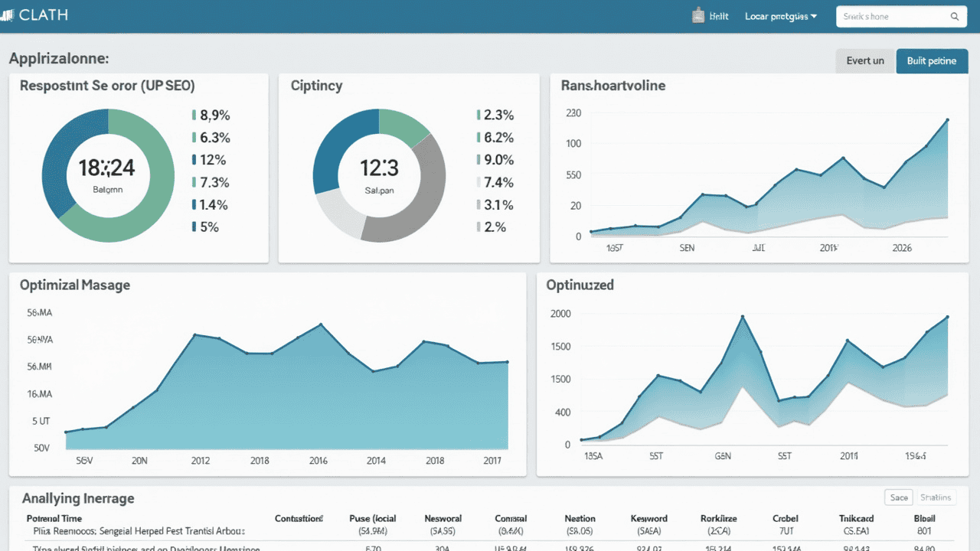Click the Optinuzed chart title

tap(580, 285)
